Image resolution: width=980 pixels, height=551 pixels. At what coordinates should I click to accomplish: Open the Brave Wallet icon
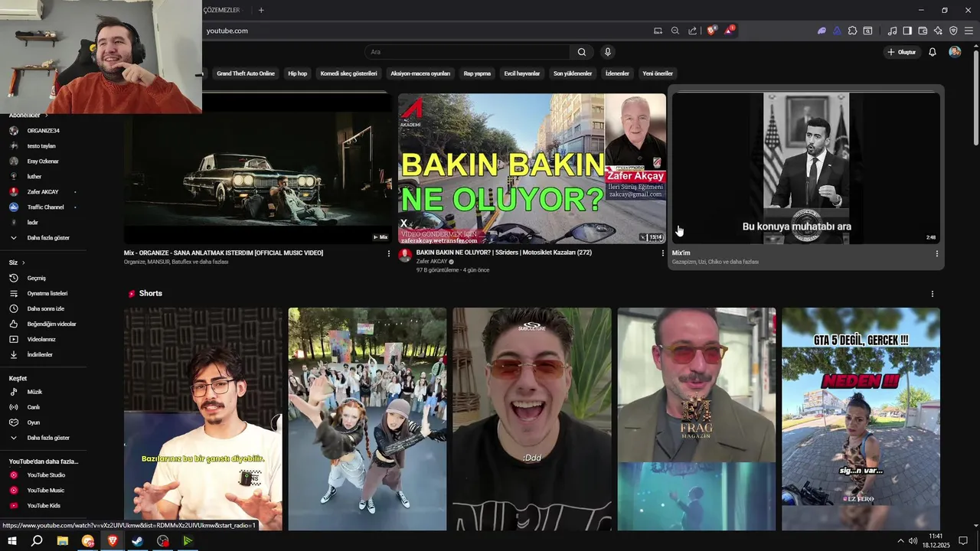(923, 31)
